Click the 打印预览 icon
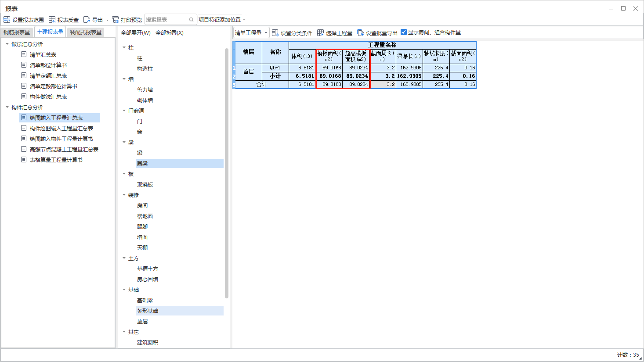 [116, 20]
